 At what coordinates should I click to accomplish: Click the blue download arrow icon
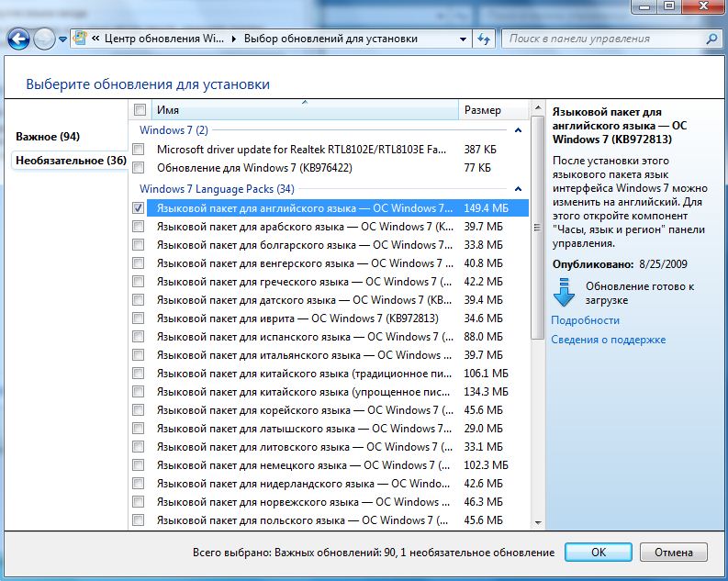[564, 293]
